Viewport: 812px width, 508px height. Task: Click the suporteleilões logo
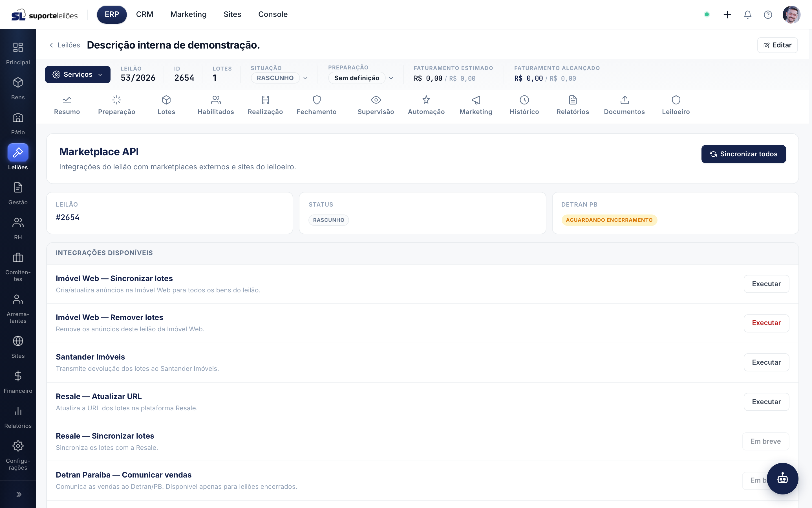click(44, 15)
